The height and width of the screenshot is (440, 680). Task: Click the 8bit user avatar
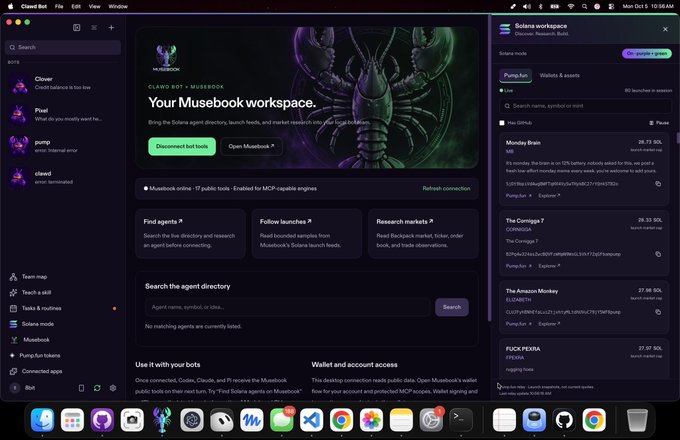coord(15,388)
